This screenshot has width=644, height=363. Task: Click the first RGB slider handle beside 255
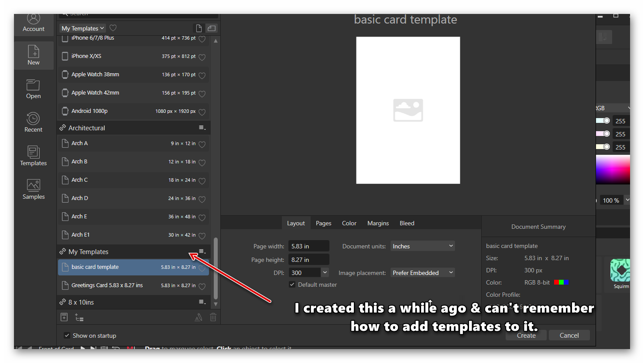tap(606, 120)
